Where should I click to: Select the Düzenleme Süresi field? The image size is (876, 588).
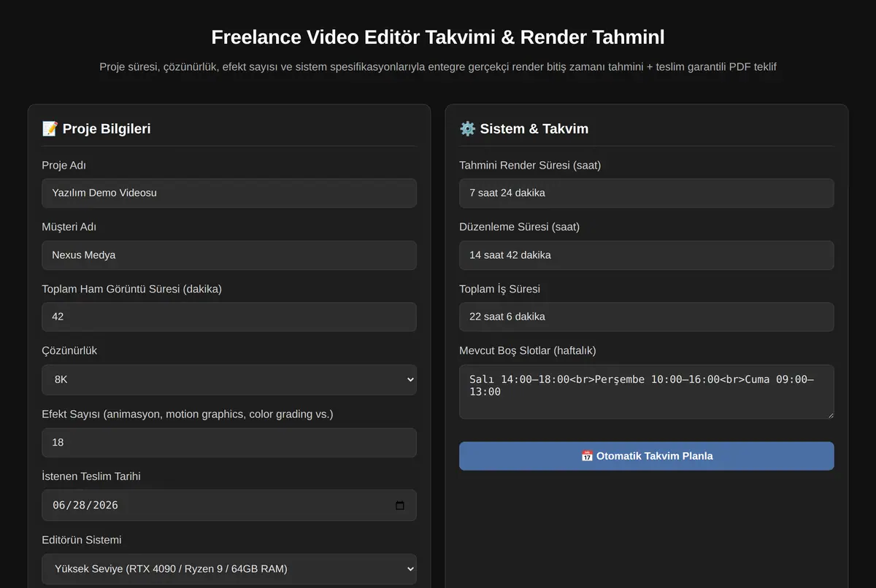click(x=647, y=255)
